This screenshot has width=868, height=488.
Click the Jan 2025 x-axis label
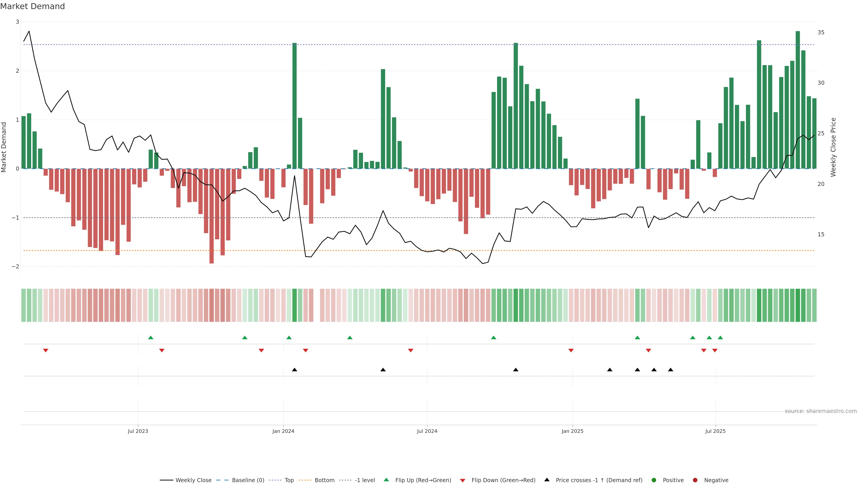tap(572, 431)
